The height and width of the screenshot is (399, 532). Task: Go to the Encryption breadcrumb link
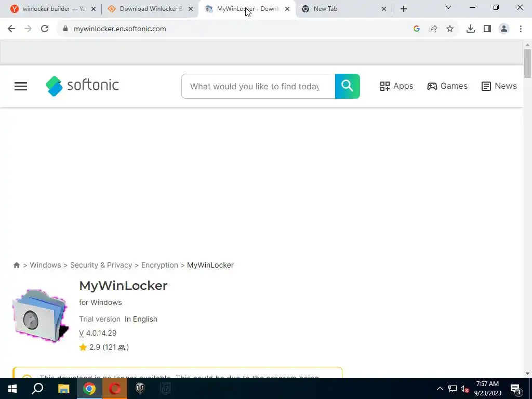click(159, 265)
